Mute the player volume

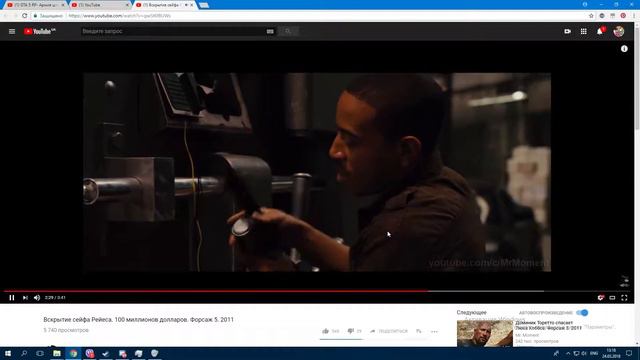click(x=37, y=298)
